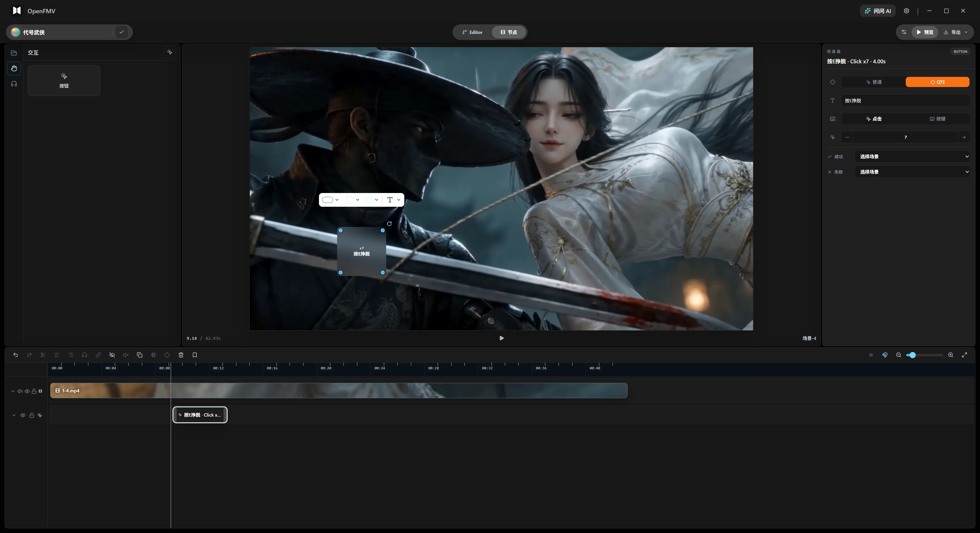The image size is (980, 533).
Task: Click the double chevron icon in timeline toolbar
Action: coord(871,355)
